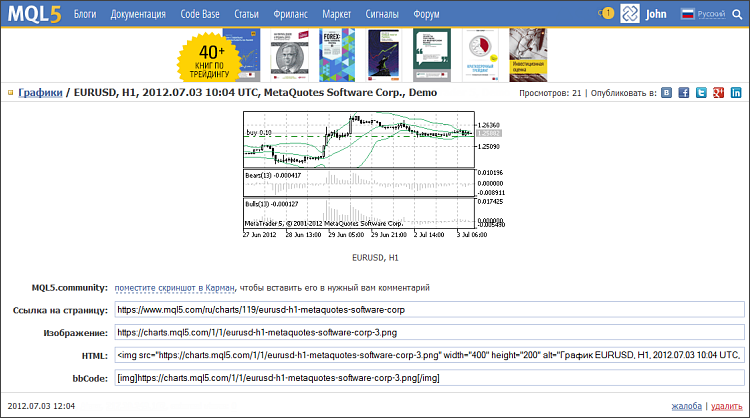Publish chart to Twitter

[x=701, y=93]
